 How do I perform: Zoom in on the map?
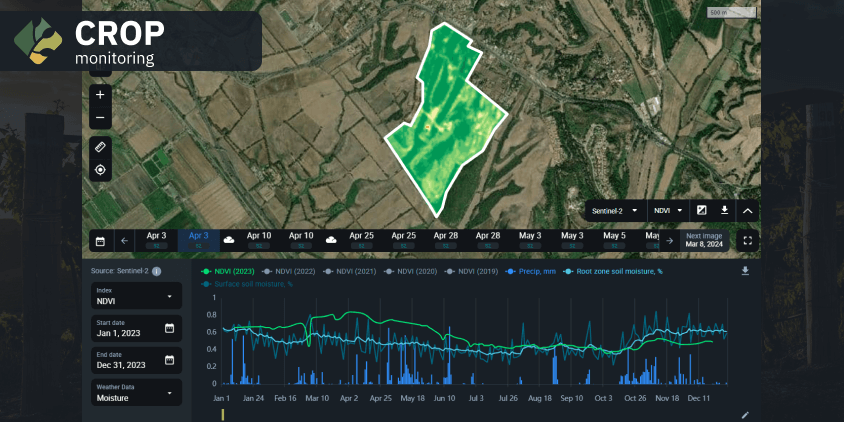pos(100,95)
